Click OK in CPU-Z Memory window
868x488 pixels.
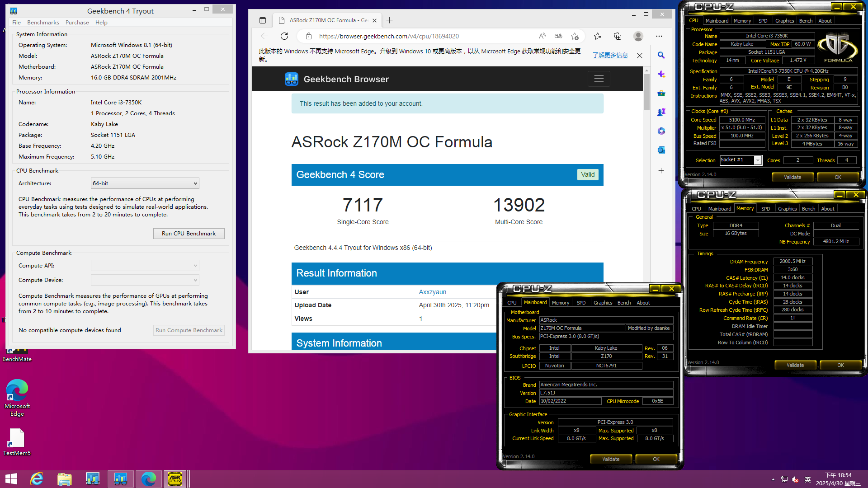pos(840,365)
